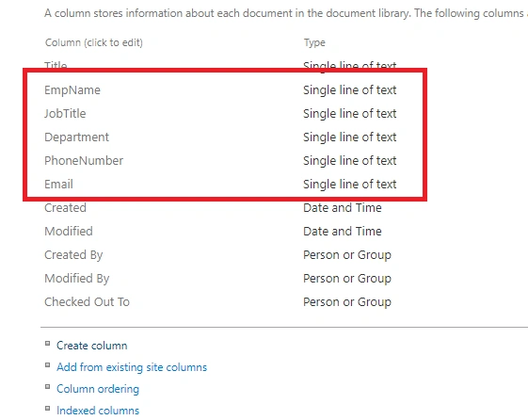Viewport: 528px width, 420px height.
Task: Open the Checked Out To column
Action: coord(87,302)
